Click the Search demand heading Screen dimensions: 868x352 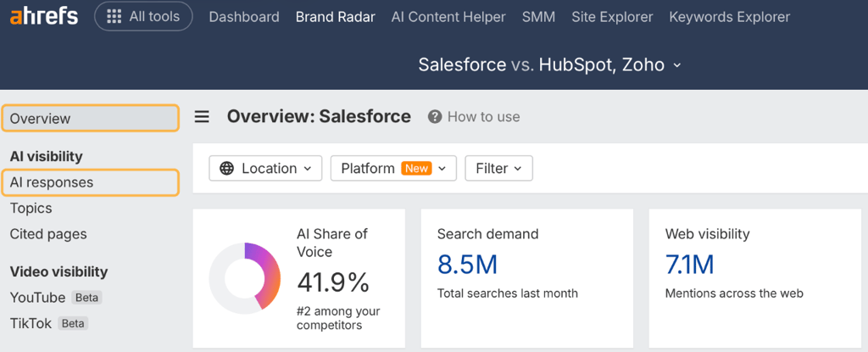(487, 234)
